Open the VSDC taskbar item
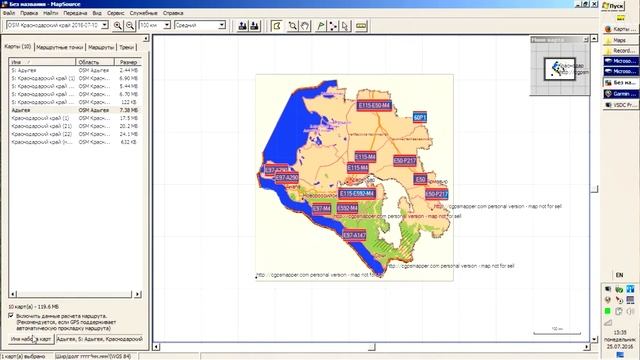The height and width of the screenshot is (360, 640). coord(620,105)
